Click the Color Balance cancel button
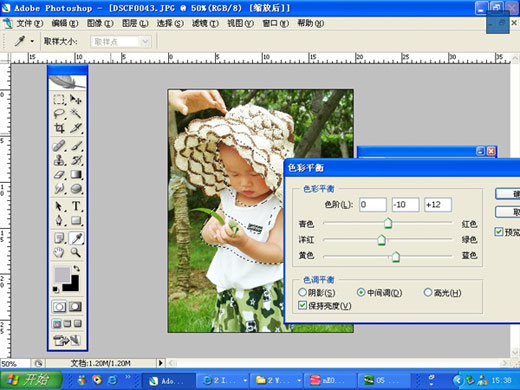This screenshot has height=390, width=520. [508, 212]
